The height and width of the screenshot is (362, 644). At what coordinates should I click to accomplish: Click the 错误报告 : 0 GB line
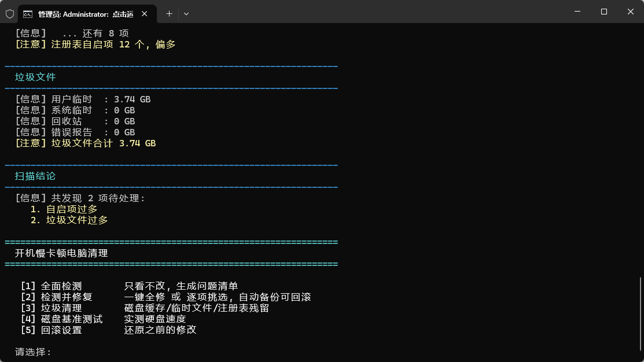click(x=75, y=132)
